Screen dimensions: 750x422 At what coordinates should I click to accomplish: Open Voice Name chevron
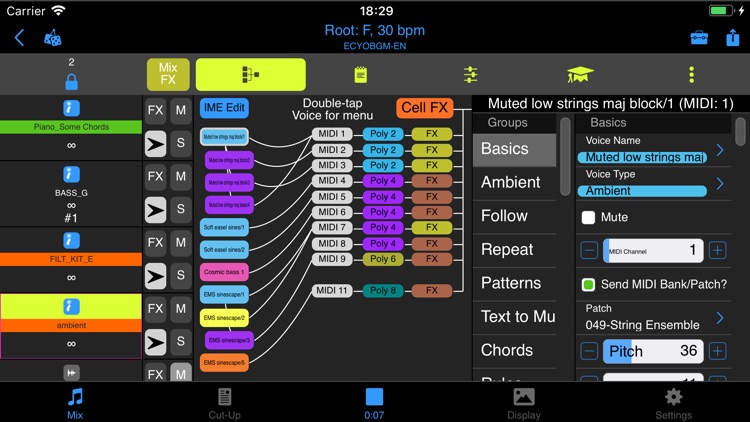tap(720, 150)
